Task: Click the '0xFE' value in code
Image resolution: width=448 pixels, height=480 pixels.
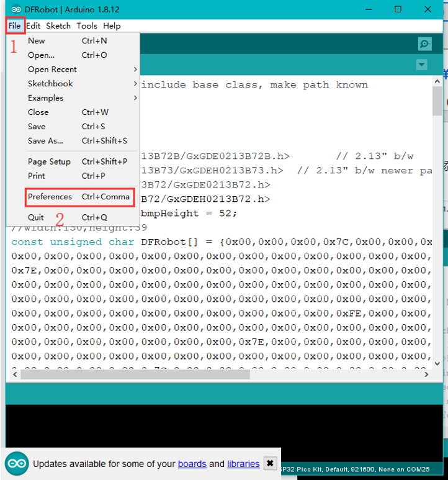Action: [x=349, y=314]
